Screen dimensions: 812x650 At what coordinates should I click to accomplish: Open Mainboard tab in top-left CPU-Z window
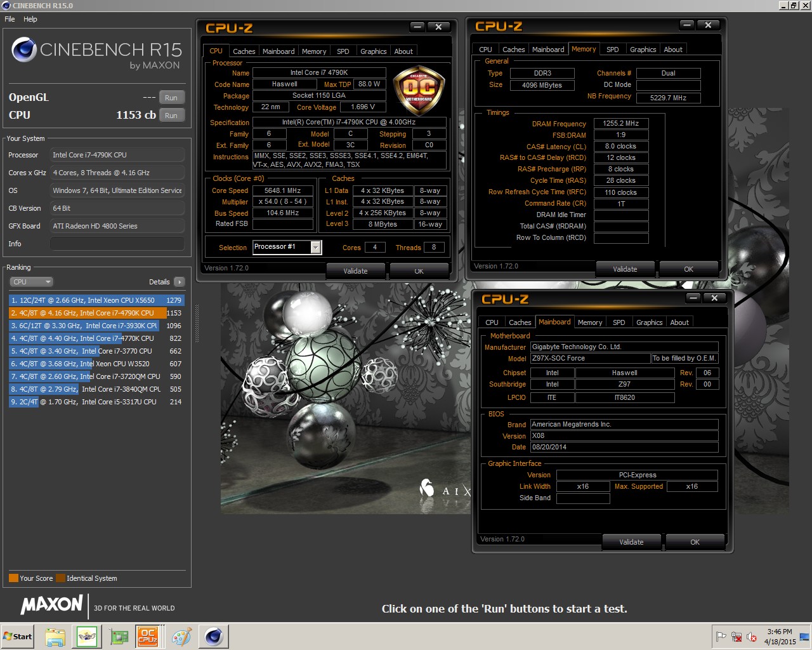coord(278,51)
